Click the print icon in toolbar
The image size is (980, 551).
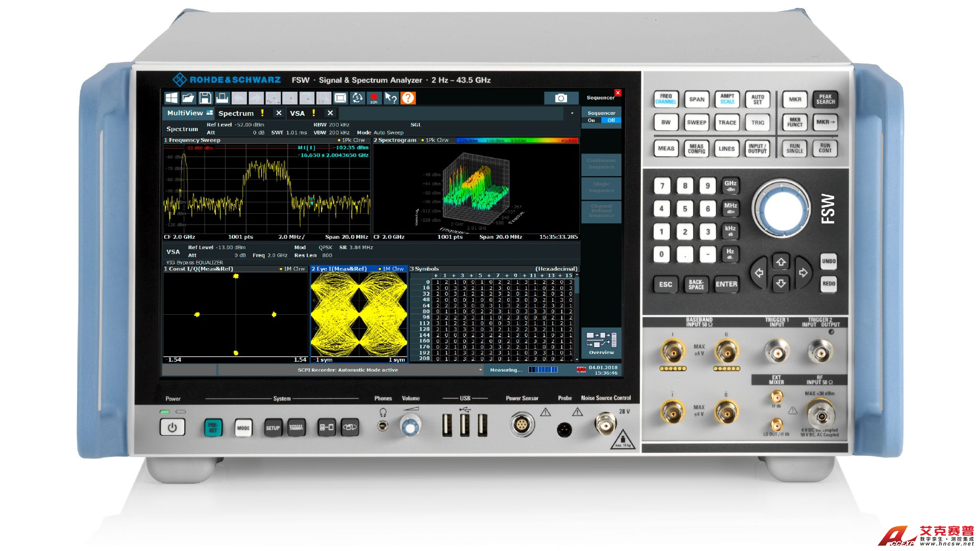222,98
